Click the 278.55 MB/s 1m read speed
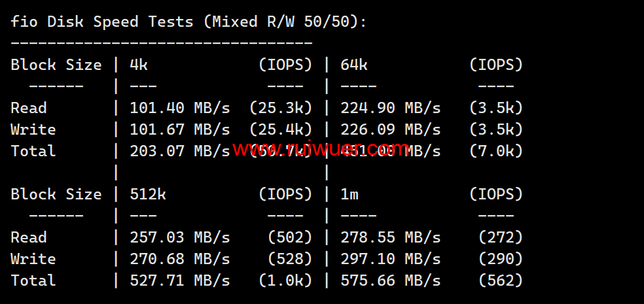Image resolution: width=644 pixels, height=304 pixels. 390,237
